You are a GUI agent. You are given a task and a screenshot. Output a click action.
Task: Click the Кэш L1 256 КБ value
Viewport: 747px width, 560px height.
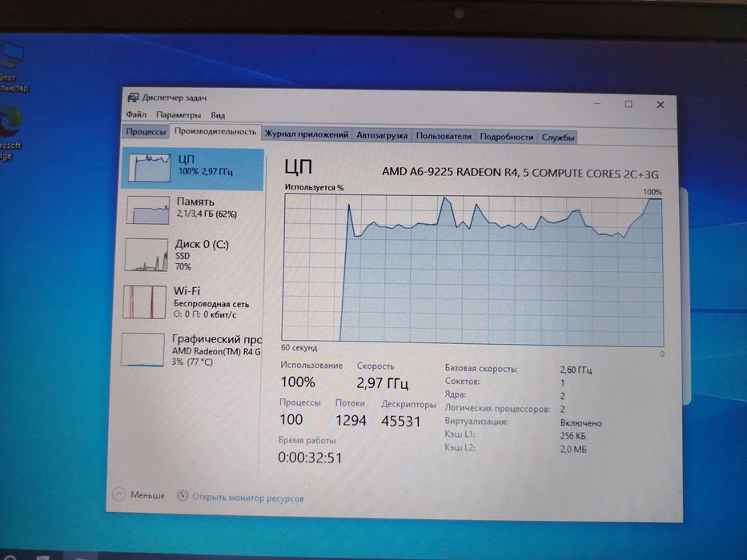tap(573, 436)
